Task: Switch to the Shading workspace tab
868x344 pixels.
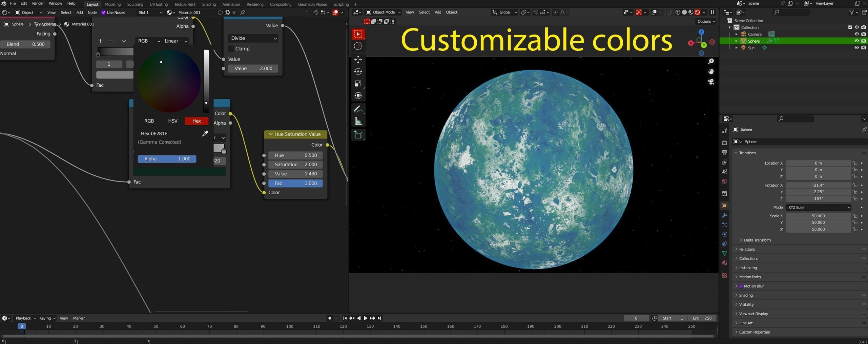Action: click(x=208, y=4)
